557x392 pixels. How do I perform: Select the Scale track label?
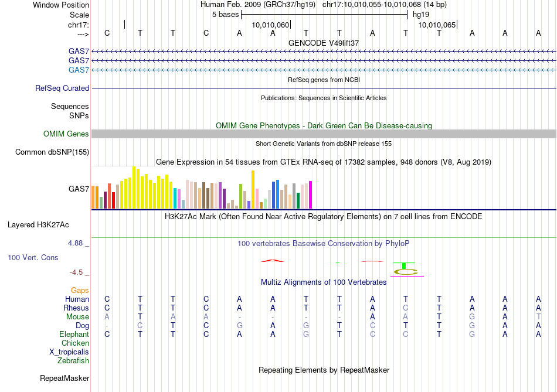click(x=79, y=15)
